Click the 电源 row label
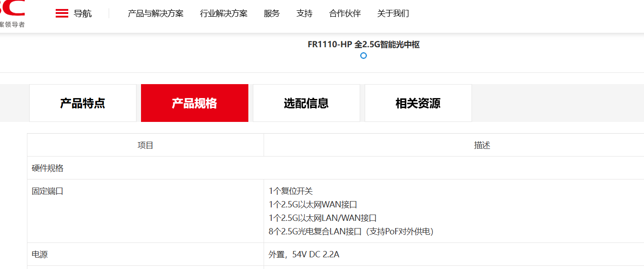 (x=40, y=255)
